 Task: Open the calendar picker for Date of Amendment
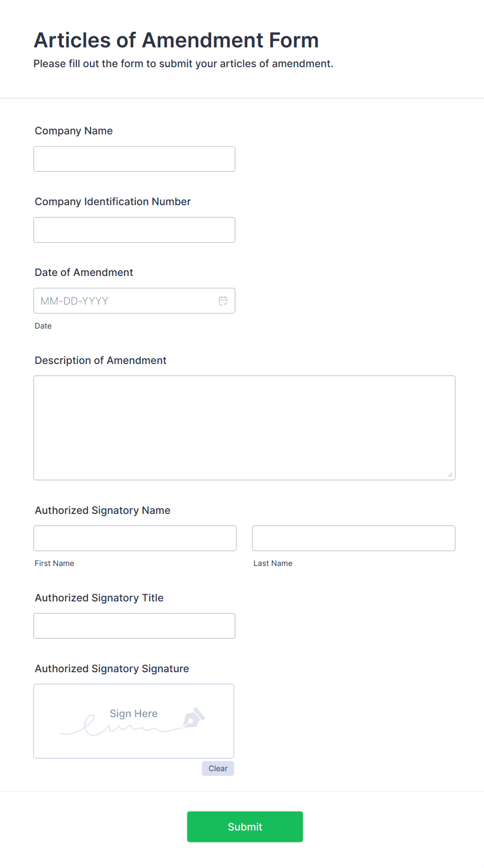pos(223,300)
